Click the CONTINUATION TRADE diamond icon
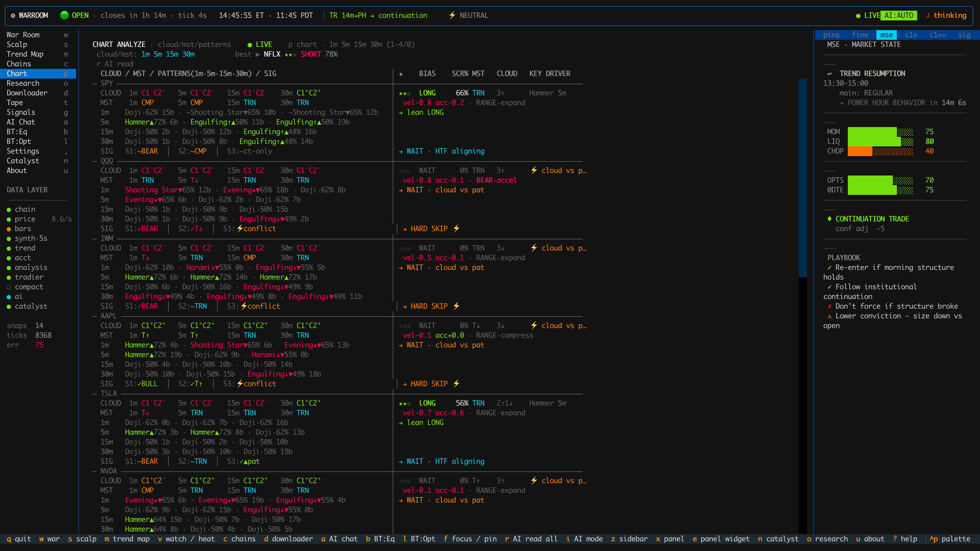Screen dimensions: 980x551 (x=829, y=219)
